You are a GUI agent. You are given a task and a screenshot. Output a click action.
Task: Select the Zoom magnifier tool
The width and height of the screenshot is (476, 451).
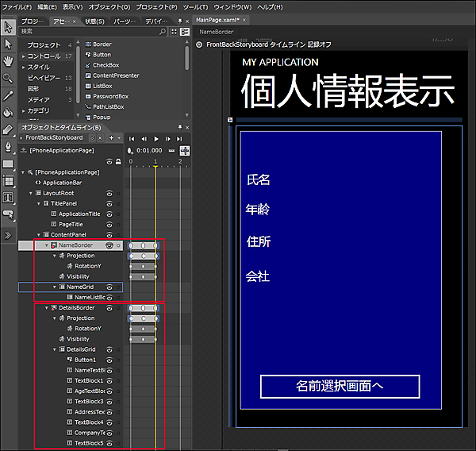click(8, 78)
